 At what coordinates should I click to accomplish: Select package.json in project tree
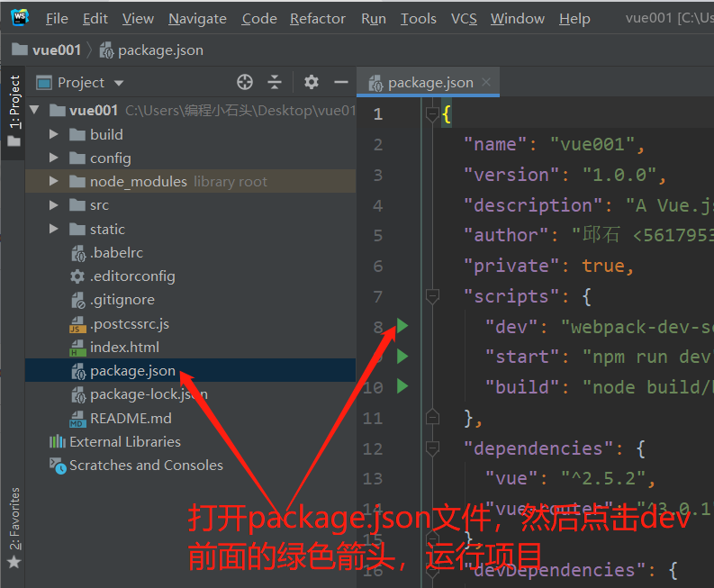pos(190,370)
